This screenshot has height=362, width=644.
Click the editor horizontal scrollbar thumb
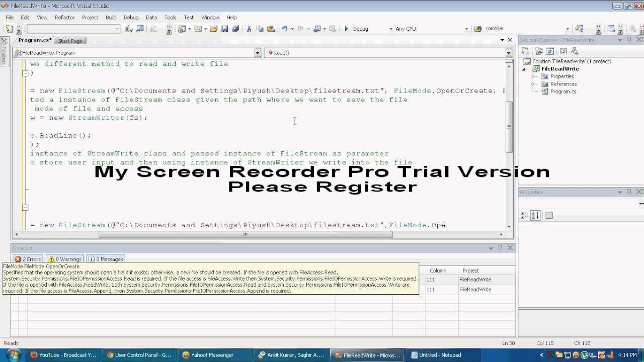246,234
